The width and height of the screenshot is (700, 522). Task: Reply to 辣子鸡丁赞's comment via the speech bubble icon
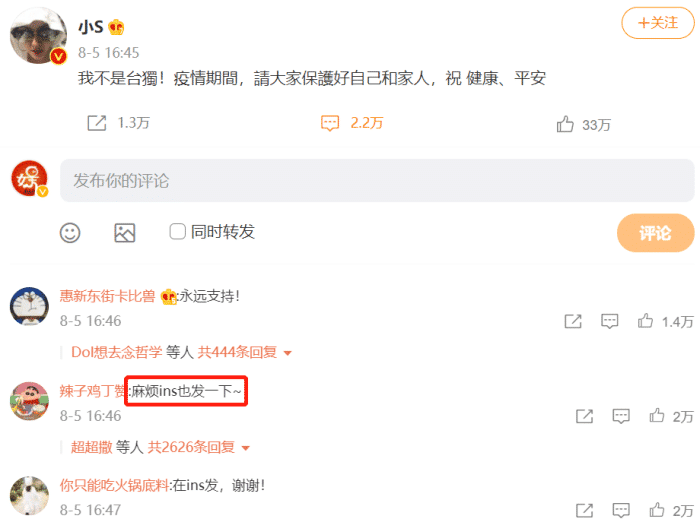point(621,416)
